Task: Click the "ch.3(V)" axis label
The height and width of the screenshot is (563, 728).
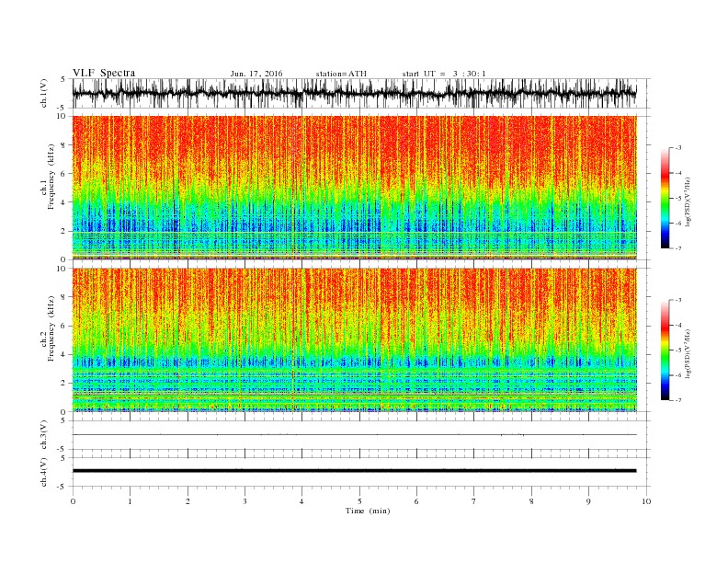Action: point(44,435)
